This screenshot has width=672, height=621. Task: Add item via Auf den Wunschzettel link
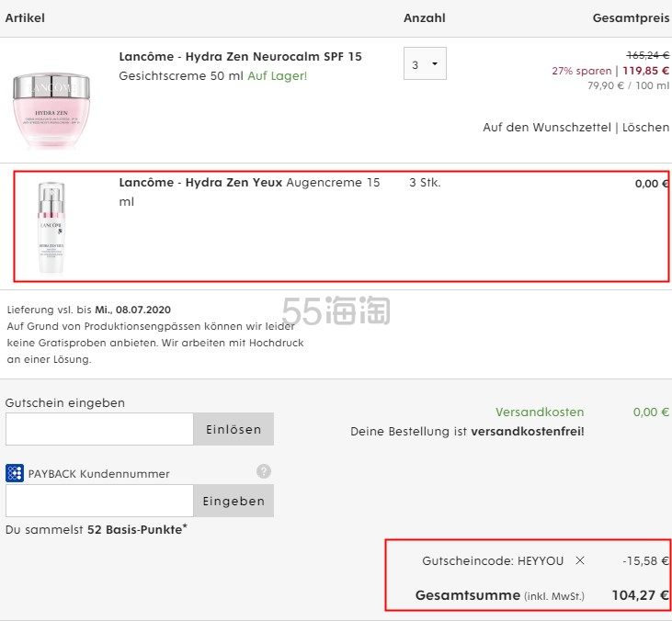point(547,127)
